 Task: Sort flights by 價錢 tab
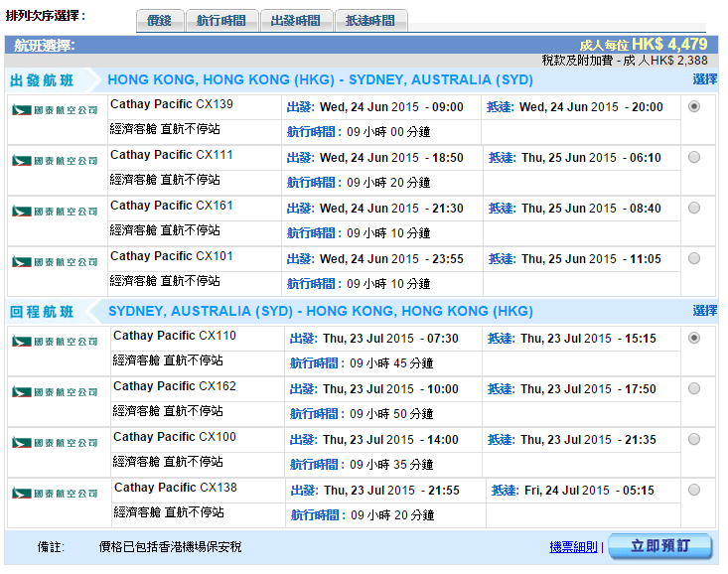[159, 21]
